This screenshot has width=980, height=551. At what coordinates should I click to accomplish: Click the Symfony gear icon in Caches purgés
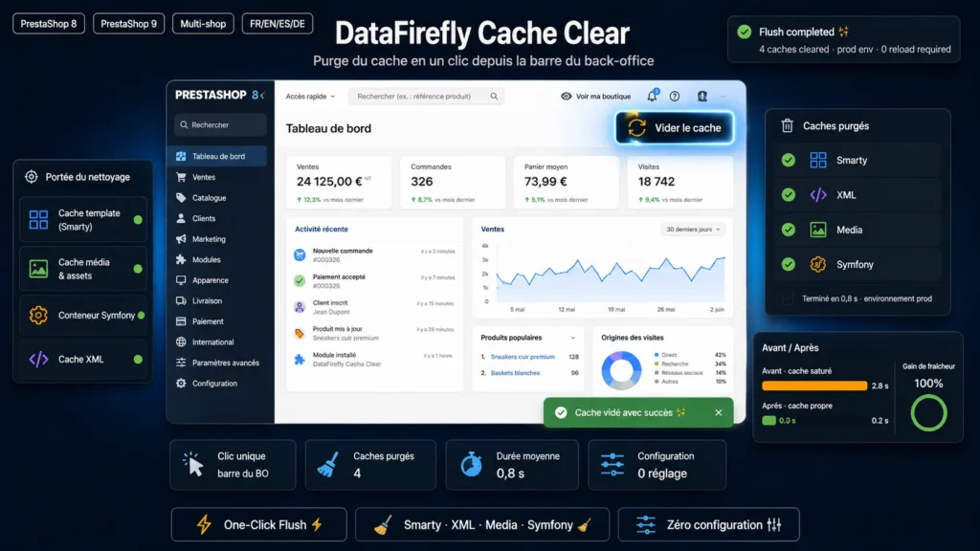818,264
